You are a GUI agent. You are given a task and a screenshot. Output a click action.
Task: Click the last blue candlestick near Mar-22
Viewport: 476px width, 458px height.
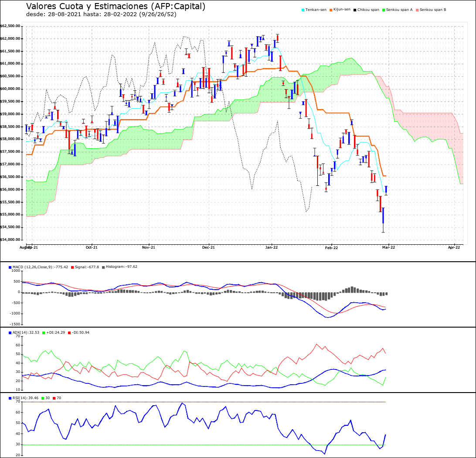click(x=386, y=190)
